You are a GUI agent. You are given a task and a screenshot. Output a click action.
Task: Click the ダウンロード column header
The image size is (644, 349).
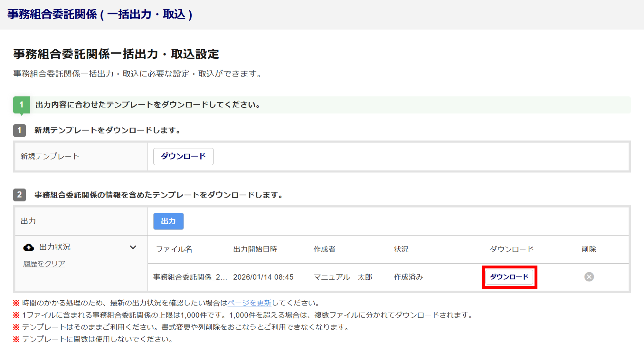point(511,249)
